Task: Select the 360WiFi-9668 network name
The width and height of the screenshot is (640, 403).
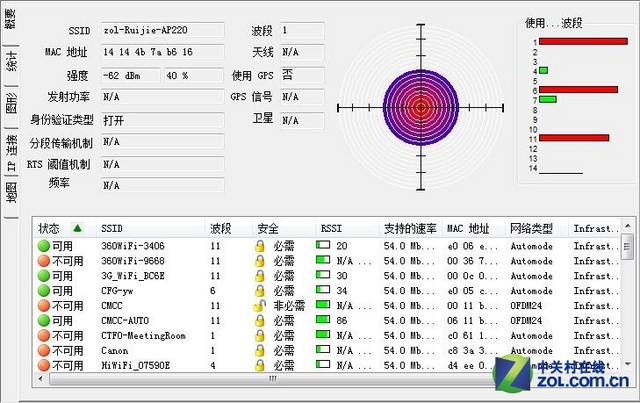Action: pos(133,261)
